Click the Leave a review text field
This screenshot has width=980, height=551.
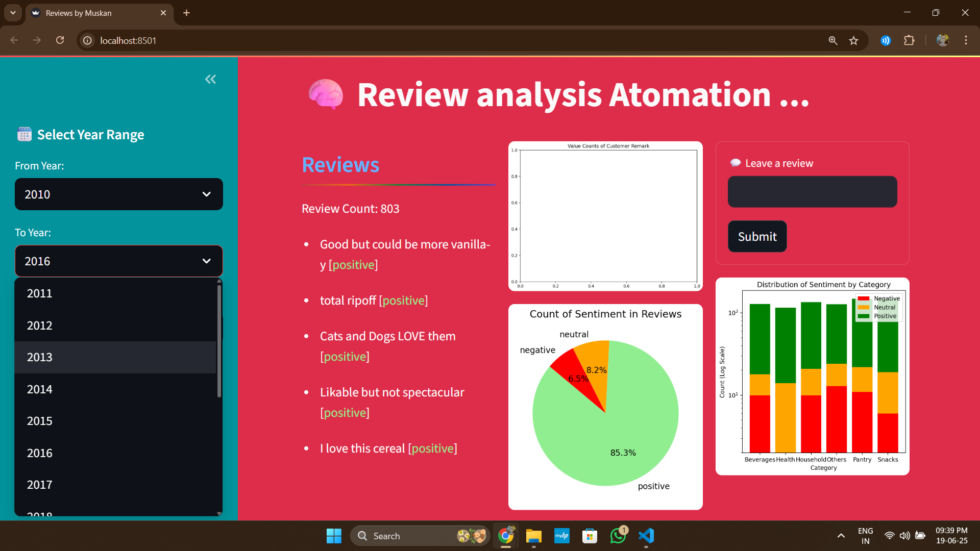coord(812,192)
